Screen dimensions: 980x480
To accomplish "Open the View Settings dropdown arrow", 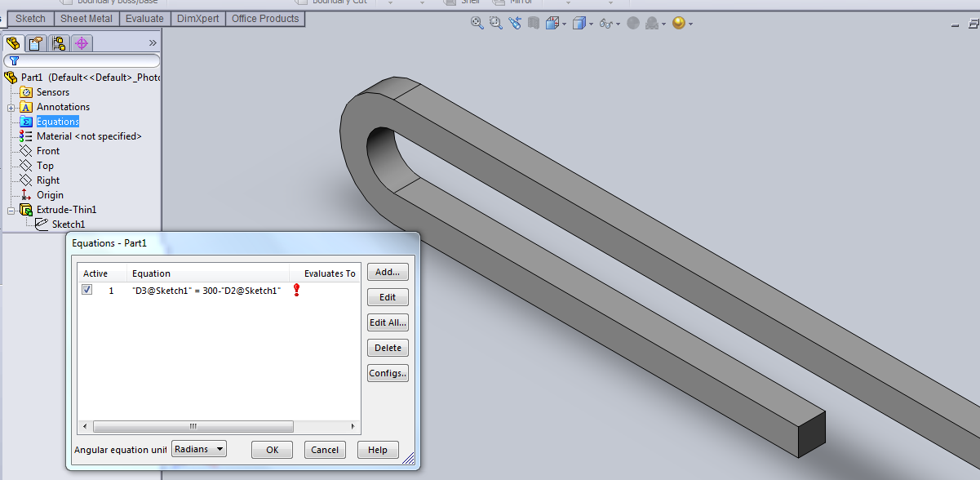I will tap(691, 24).
